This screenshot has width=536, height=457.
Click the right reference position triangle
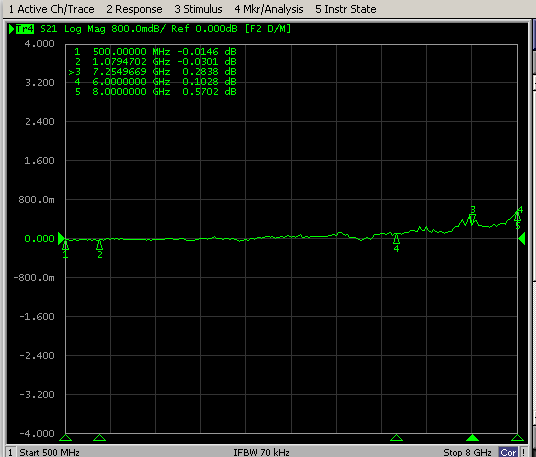point(522,238)
